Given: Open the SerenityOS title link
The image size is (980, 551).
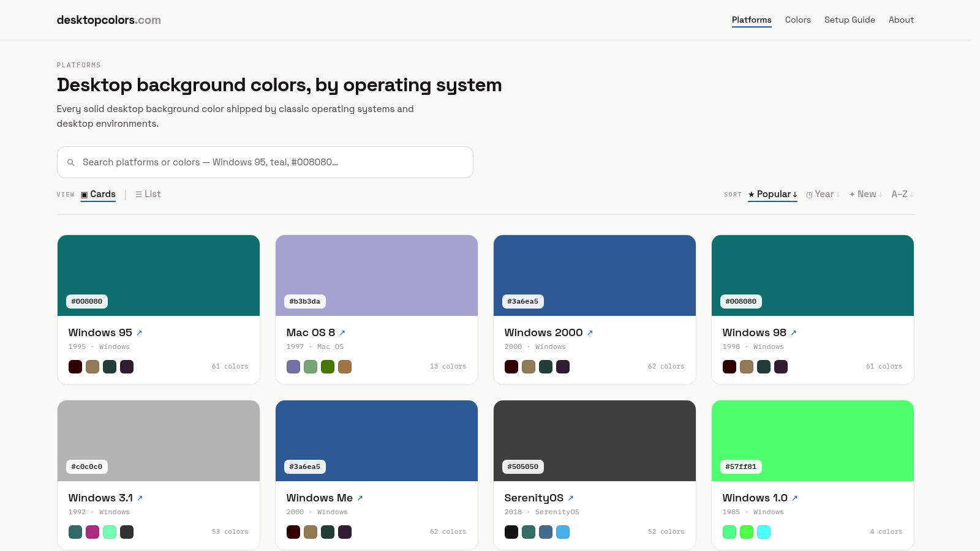Looking at the screenshot, I should [x=534, y=498].
